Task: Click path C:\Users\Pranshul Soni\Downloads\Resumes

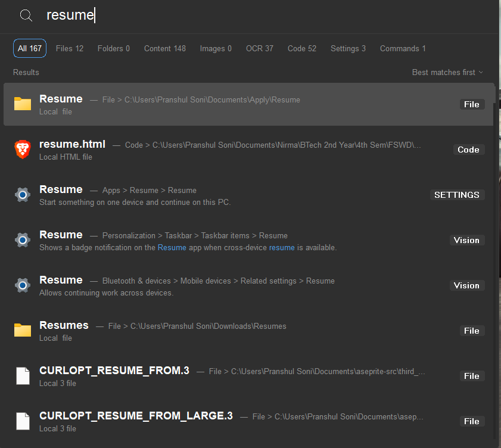Action: coord(209,326)
